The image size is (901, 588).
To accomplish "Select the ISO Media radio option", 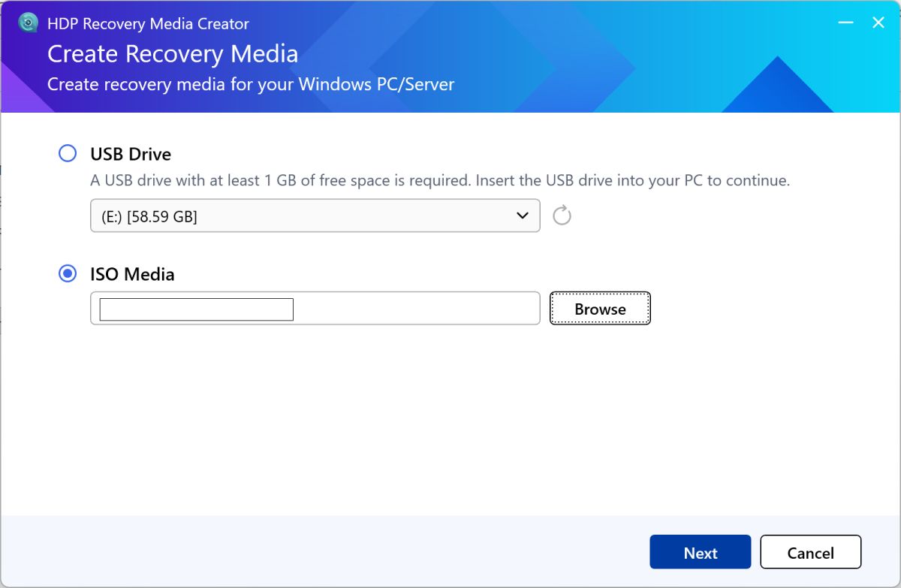I will pyautogui.click(x=68, y=274).
